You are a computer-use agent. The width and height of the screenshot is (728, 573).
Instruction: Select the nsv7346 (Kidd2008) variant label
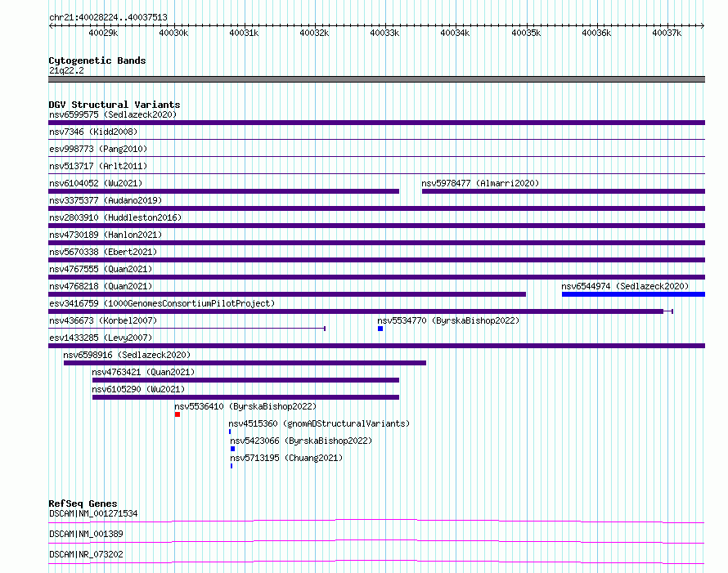[x=93, y=132]
